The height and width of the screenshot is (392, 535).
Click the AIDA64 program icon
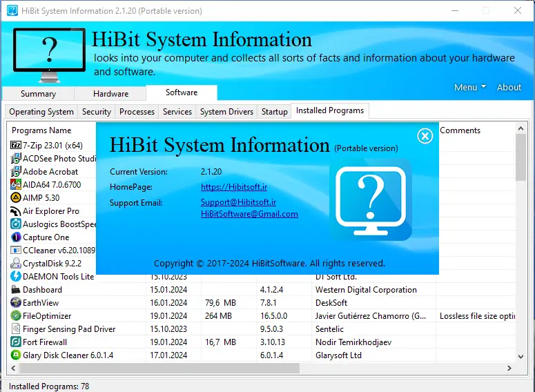point(16,184)
